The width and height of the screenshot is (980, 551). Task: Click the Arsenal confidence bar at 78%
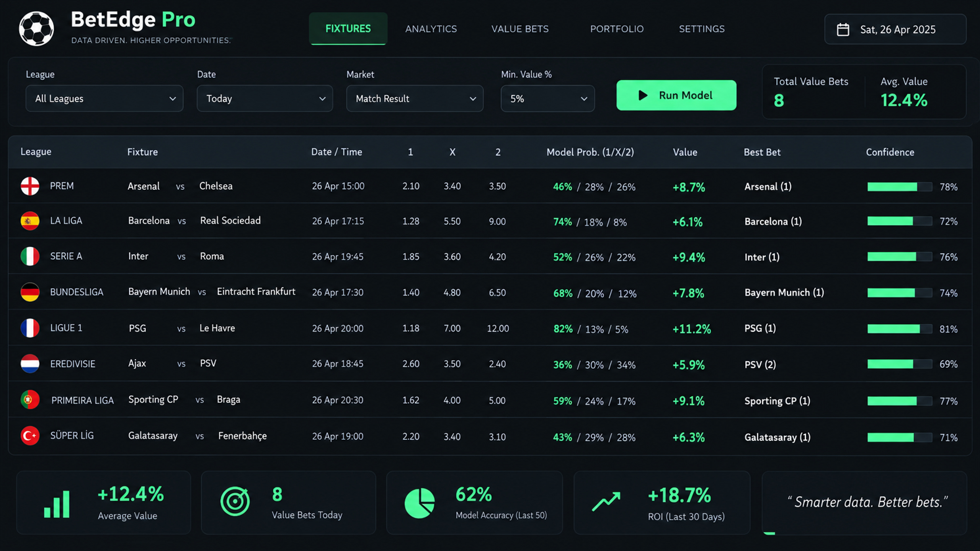[900, 187]
